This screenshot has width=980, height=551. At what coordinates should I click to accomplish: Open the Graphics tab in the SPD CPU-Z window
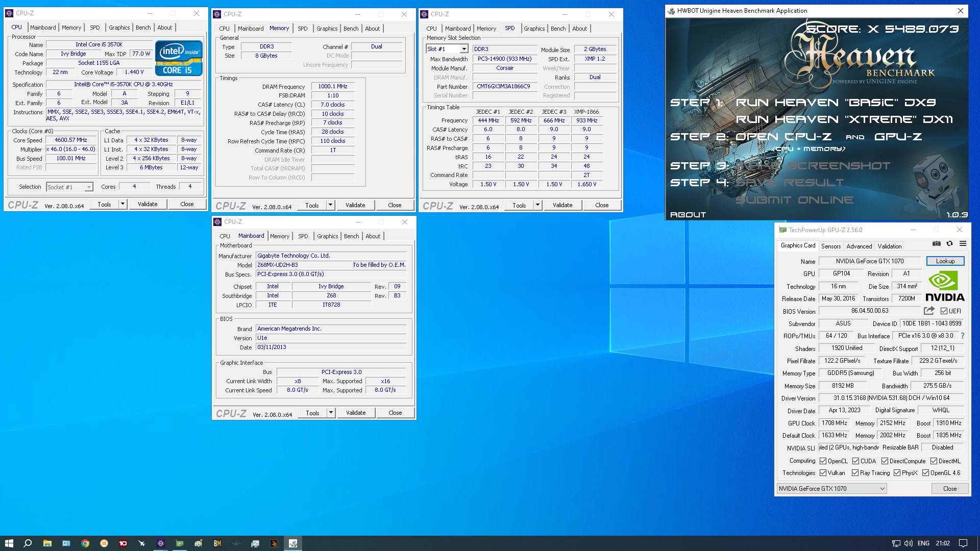[534, 29]
